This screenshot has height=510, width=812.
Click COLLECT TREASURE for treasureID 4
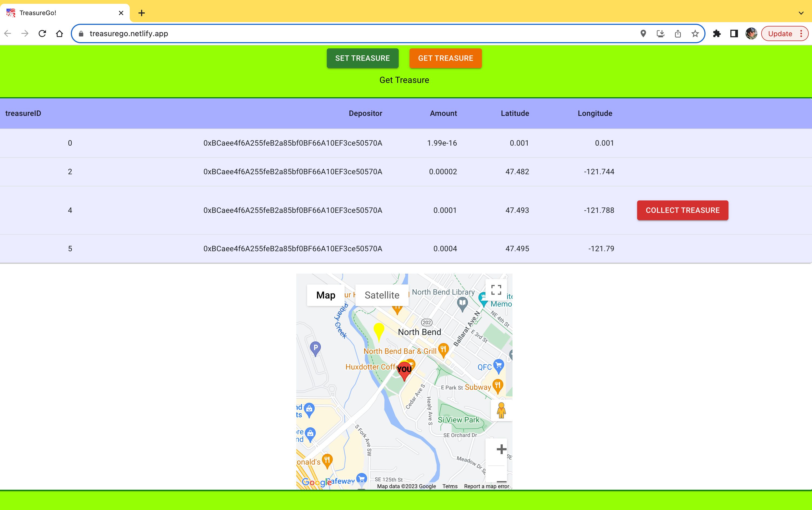coord(683,210)
